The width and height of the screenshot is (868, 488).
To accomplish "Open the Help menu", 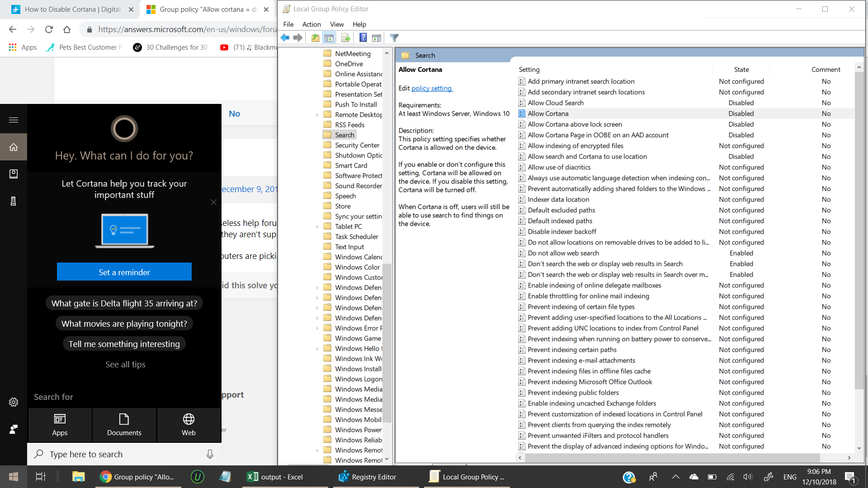I will coord(359,24).
